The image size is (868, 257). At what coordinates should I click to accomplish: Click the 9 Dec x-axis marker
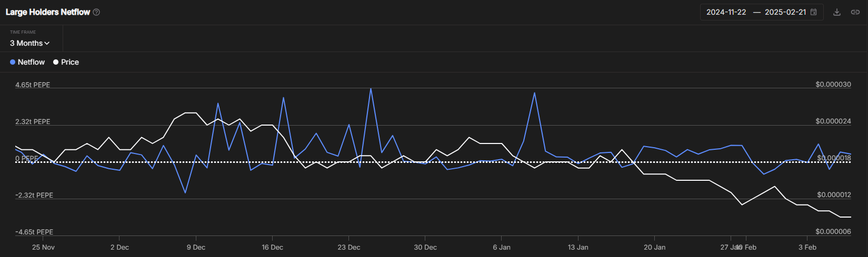pyautogui.click(x=196, y=247)
